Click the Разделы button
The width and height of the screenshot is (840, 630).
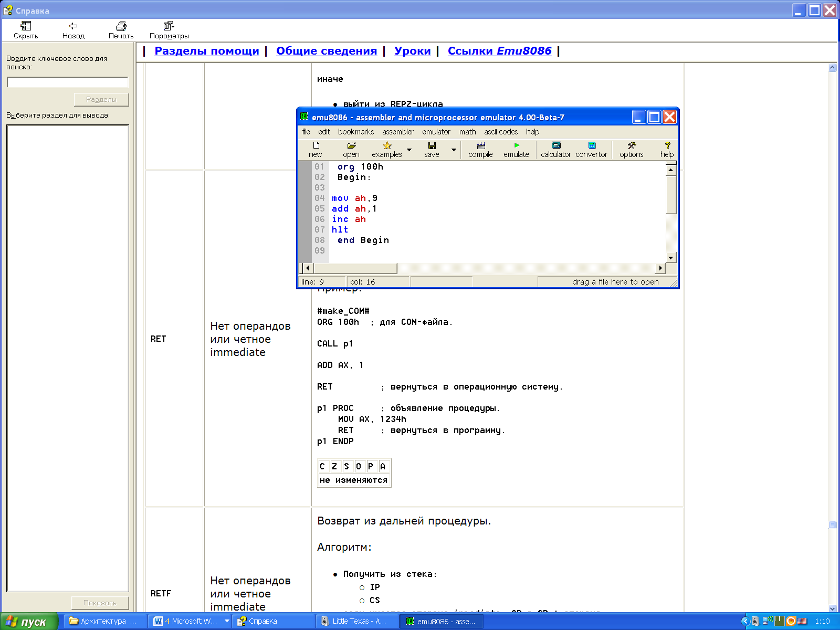coord(101,99)
